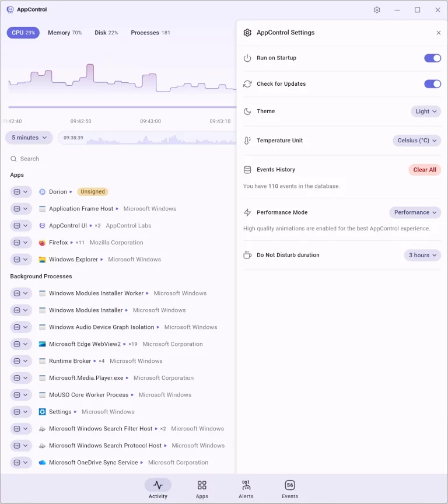Open the Performance Mode dropdown

[x=415, y=212]
